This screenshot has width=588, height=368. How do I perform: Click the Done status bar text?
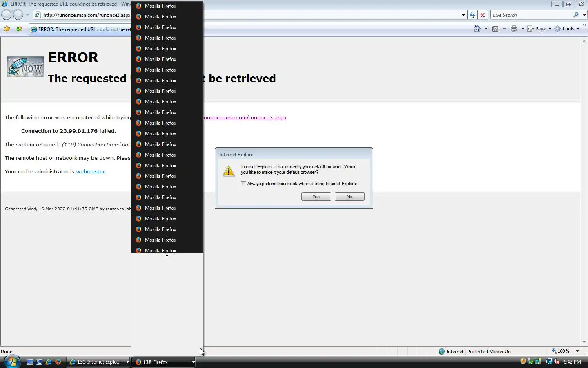click(7, 352)
